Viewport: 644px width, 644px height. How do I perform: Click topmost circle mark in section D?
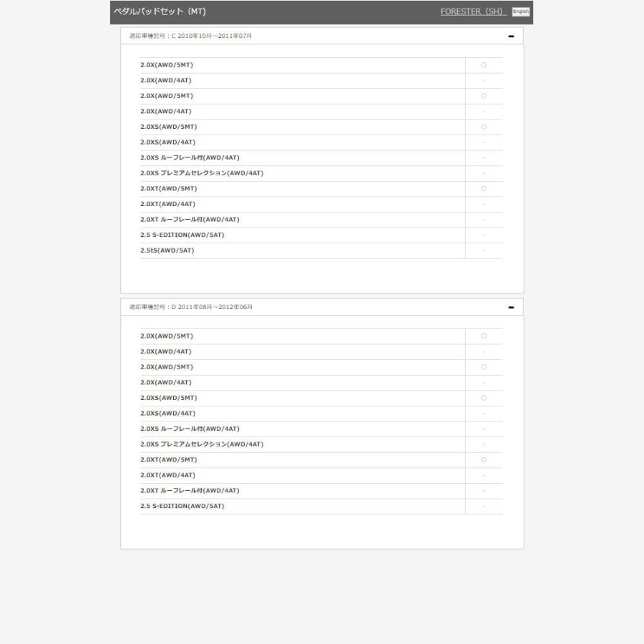click(484, 336)
